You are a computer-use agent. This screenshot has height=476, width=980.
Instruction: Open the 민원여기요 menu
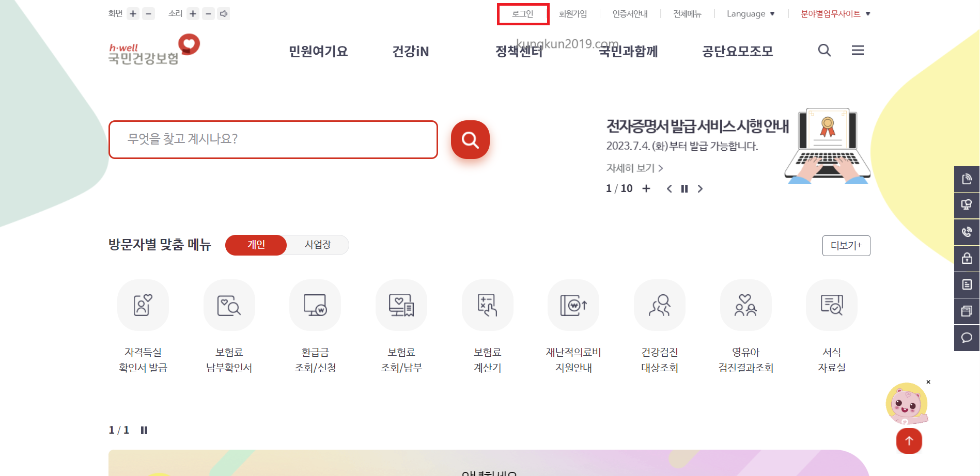point(317,51)
